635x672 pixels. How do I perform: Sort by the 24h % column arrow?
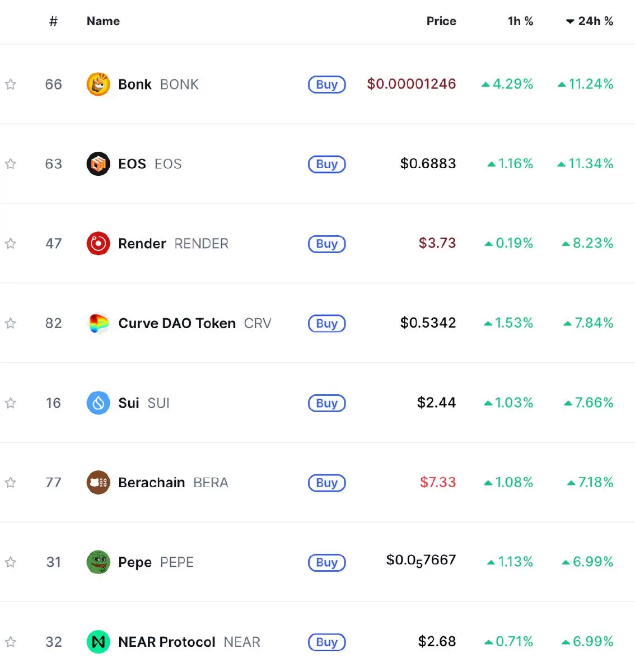tap(570, 22)
